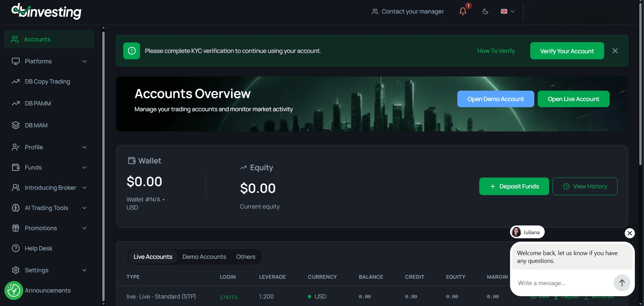Expand the AI Trading Tools chevron
Viewport: 644px width, 306px height.
84,208
